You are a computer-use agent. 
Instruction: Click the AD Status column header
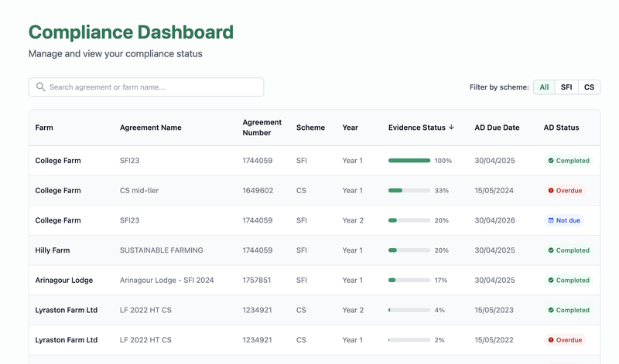point(561,128)
